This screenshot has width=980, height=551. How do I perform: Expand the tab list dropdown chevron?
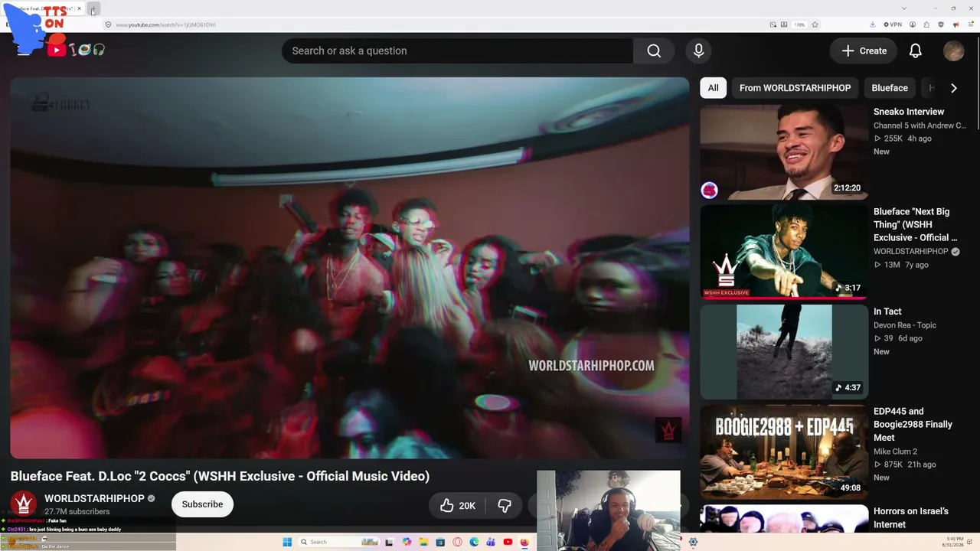[905, 8]
